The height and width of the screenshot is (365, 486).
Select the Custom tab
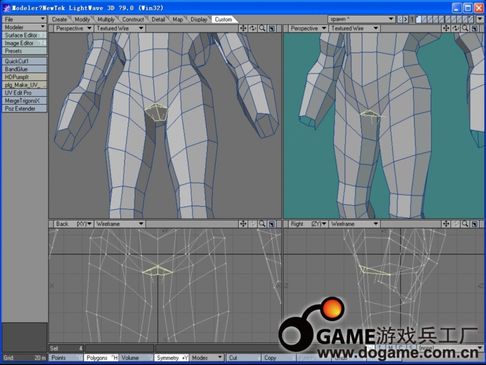click(x=223, y=19)
